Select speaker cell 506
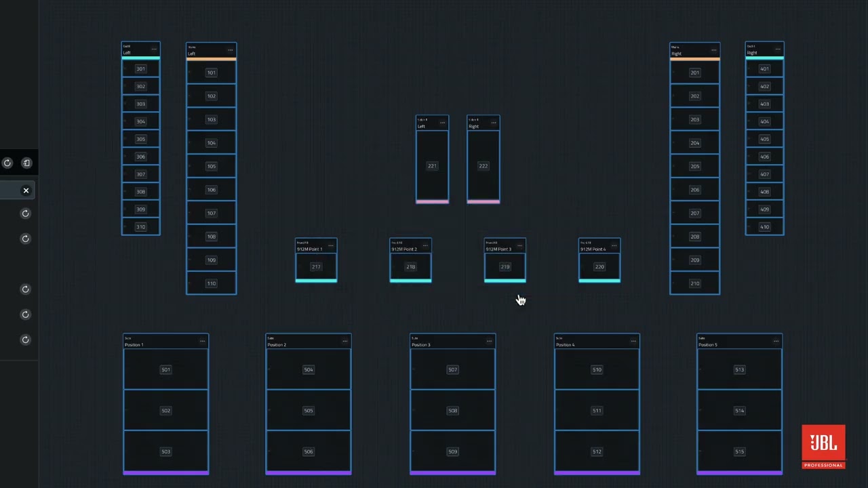Image resolution: width=868 pixels, height=488 pixels. pyautogui.click(x=309, y=451)
